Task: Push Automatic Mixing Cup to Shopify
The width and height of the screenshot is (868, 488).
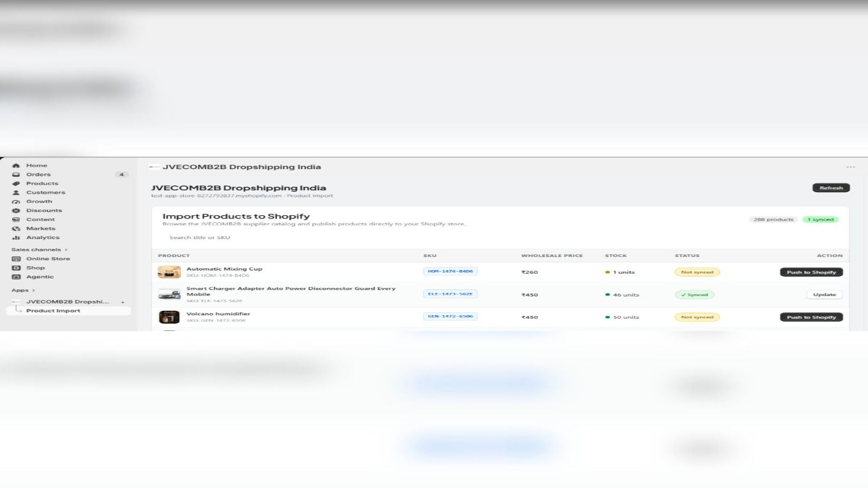Action: click(x=811, y=272)
